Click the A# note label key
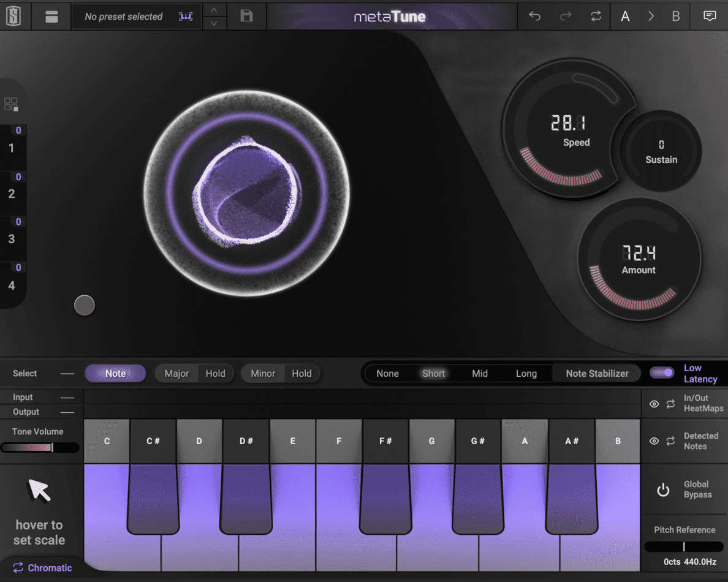The width and height of the screenshot is (728, 582). (x=572, y=441)
